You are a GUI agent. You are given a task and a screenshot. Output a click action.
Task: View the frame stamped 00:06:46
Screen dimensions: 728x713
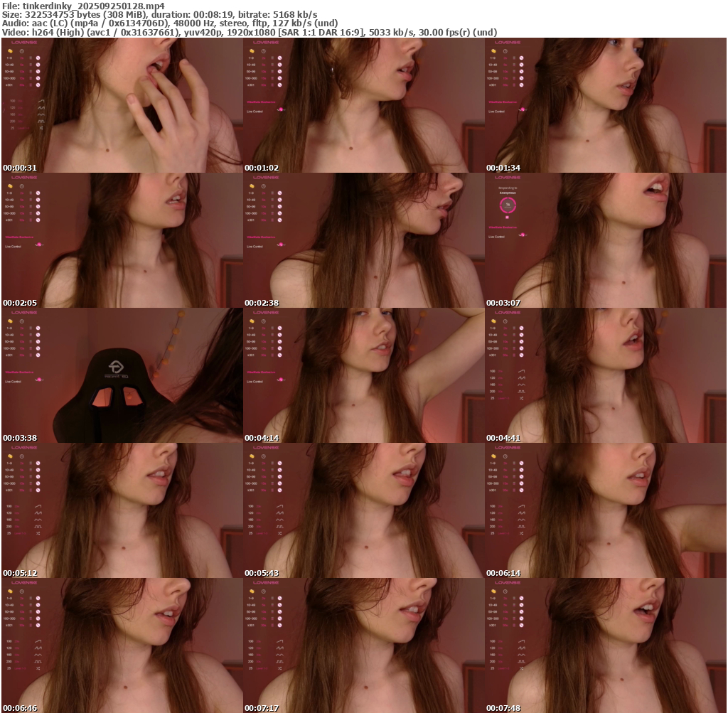pos(122,645)
